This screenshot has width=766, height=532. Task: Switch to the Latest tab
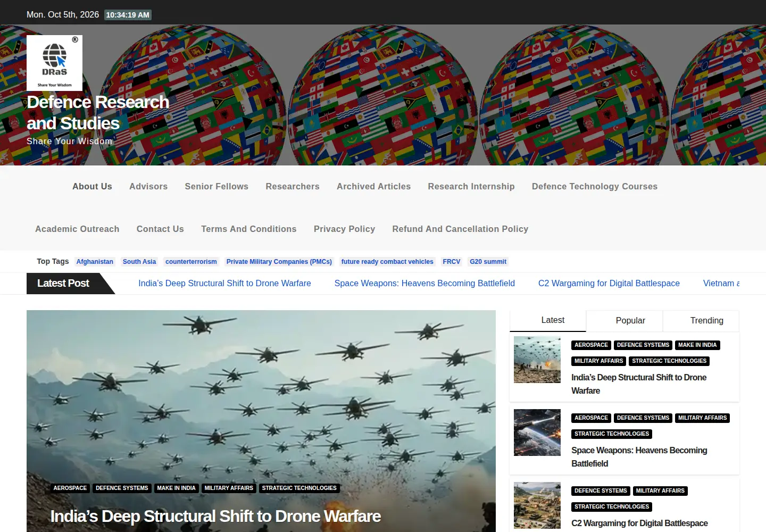[548, 321]
